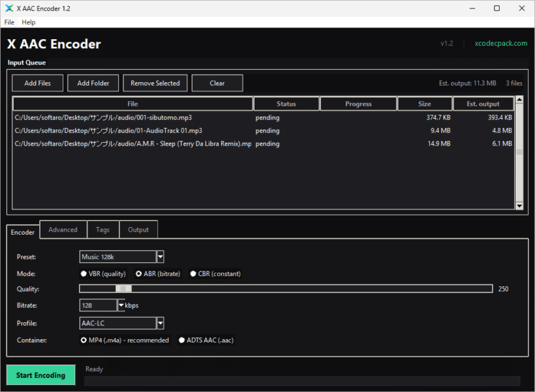Click the 6.1 MB estimated output cell
The image size is (535, 392).
point(502,143)
